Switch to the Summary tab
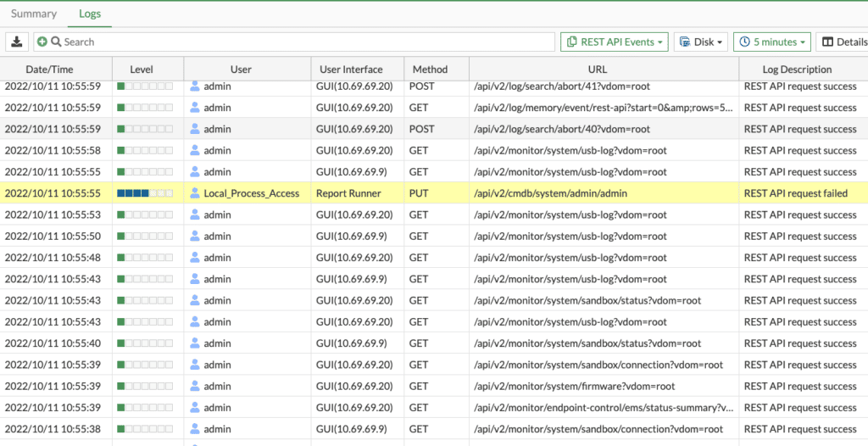 (34, 14)
